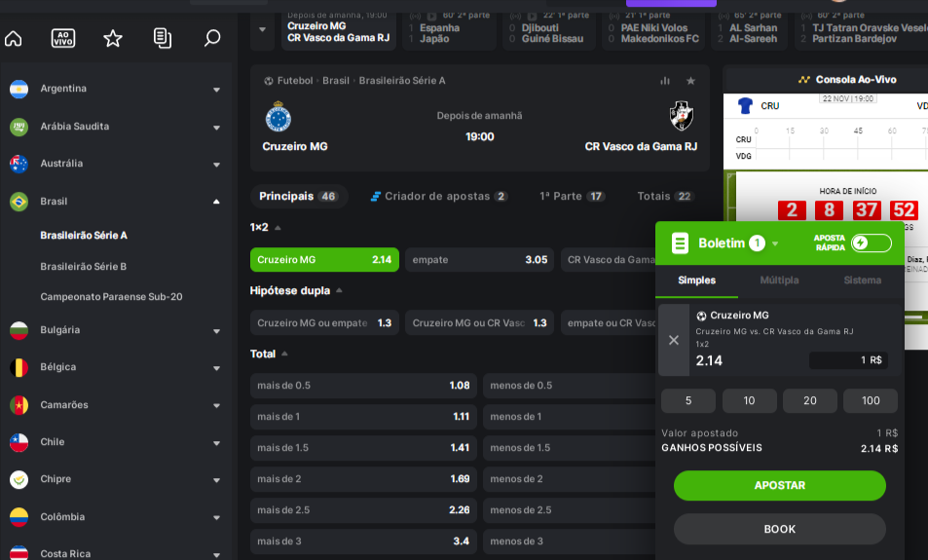Switch to Criador de apostas tab
This screenshot has height=560, width=928.
tap(438, 197)
